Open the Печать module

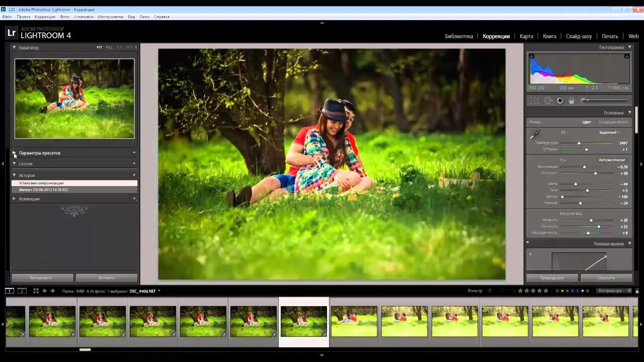click(610, 36)
